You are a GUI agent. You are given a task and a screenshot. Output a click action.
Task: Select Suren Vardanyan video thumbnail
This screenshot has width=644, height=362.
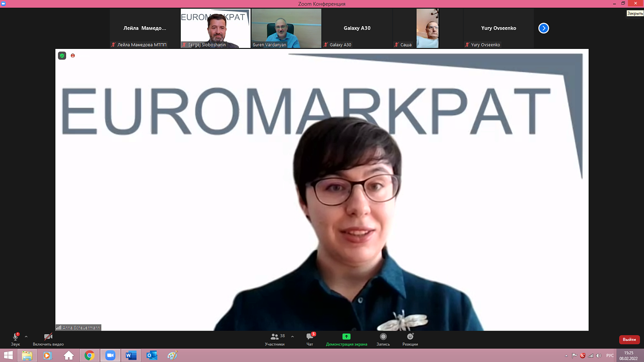click(x=286, y=28)
